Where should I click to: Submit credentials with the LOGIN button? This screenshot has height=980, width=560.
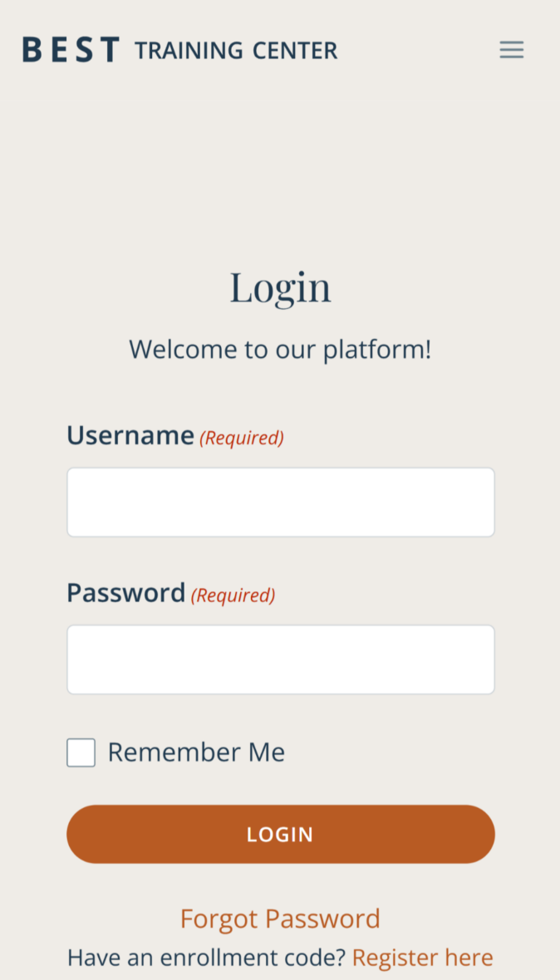pos(280,834)
